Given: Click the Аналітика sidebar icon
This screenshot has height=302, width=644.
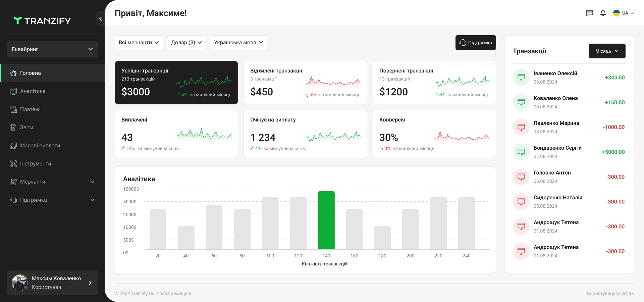Looking at the screenshot, I should click(13, 91).
